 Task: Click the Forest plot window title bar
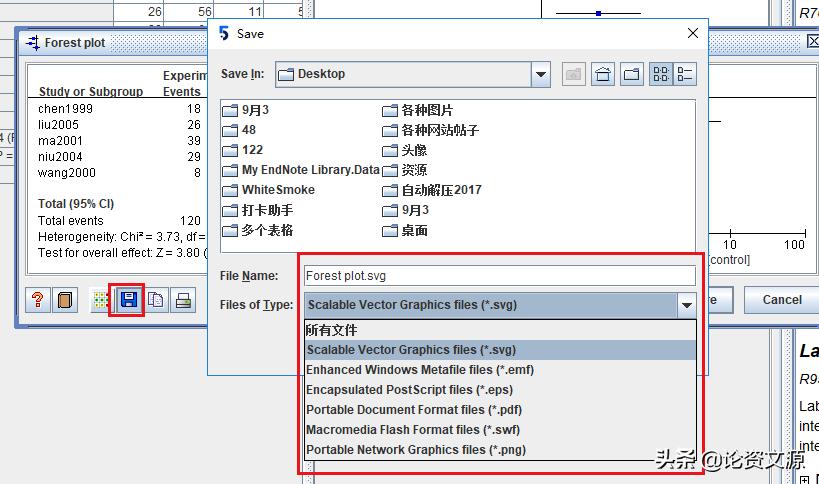click(x=114, y=43)
